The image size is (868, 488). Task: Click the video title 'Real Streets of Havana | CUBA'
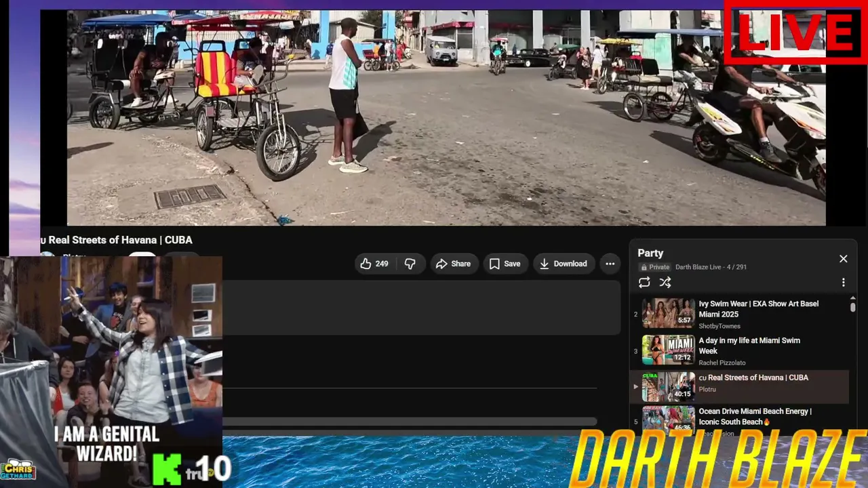[116, 240]
